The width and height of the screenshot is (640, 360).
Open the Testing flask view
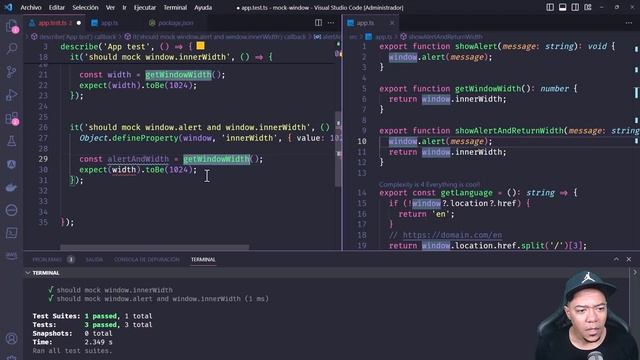tap(11, 141)
